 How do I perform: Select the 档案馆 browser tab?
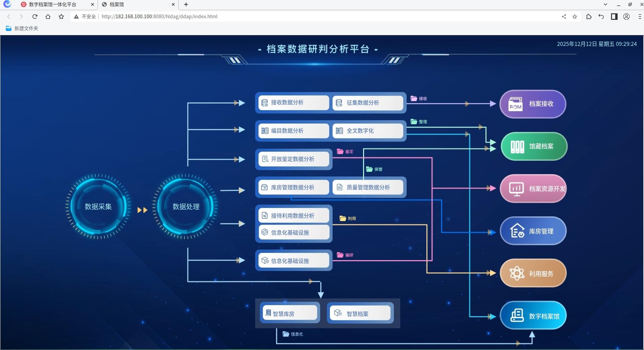click(x=135, y=4)
